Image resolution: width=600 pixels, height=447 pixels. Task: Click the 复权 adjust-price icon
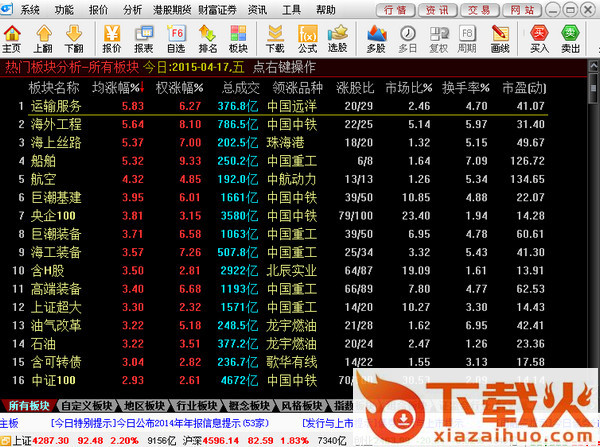pyautogui.click(x=439, y=39)
